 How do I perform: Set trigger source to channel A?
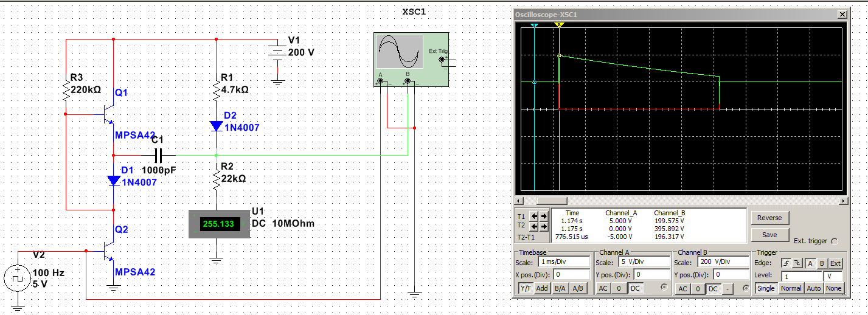(x=811, y=263)
